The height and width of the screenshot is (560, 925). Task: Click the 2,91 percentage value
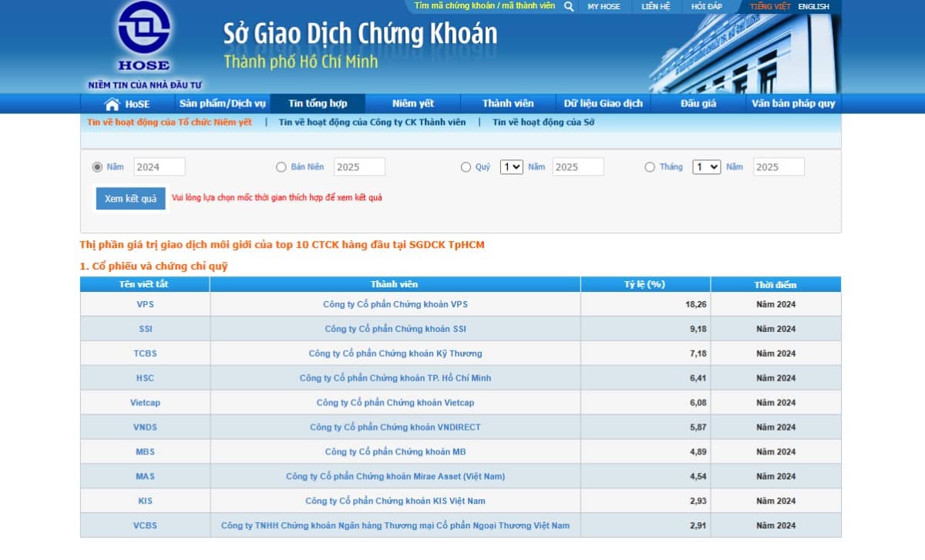698,526
